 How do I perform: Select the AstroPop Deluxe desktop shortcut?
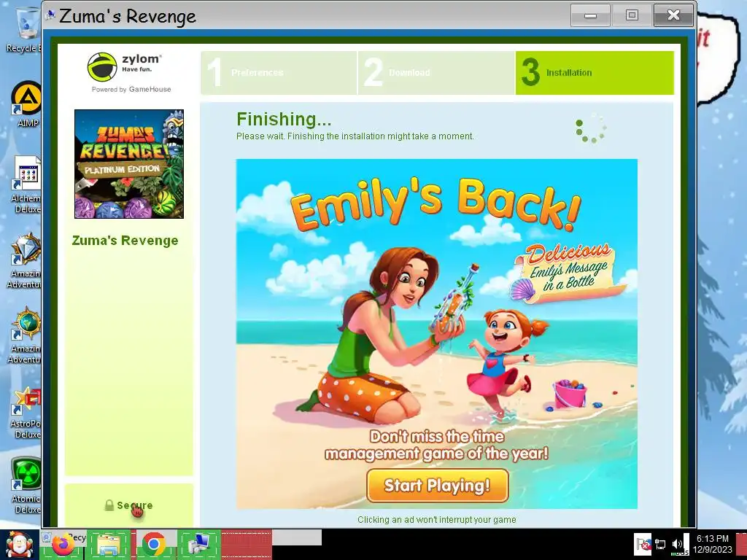click(x=26, y=413)
